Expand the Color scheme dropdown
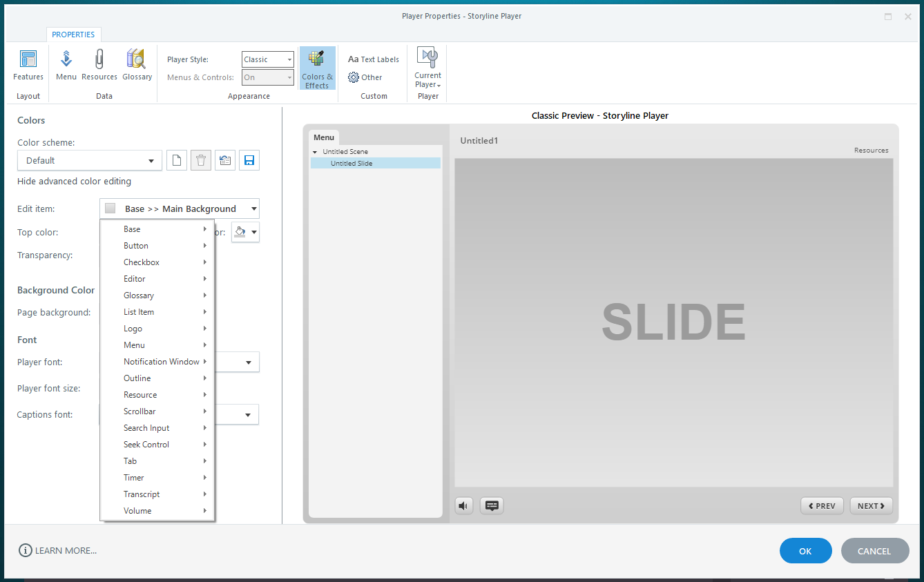 [x=90, y=160]
